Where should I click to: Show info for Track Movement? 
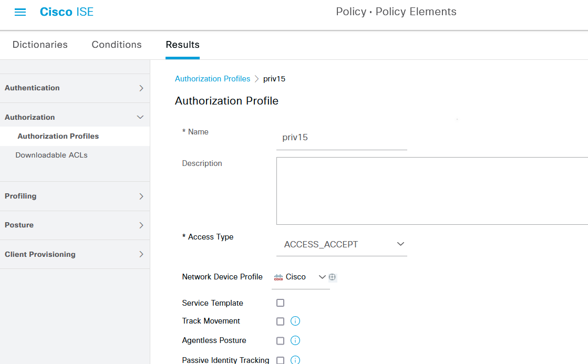295,321
